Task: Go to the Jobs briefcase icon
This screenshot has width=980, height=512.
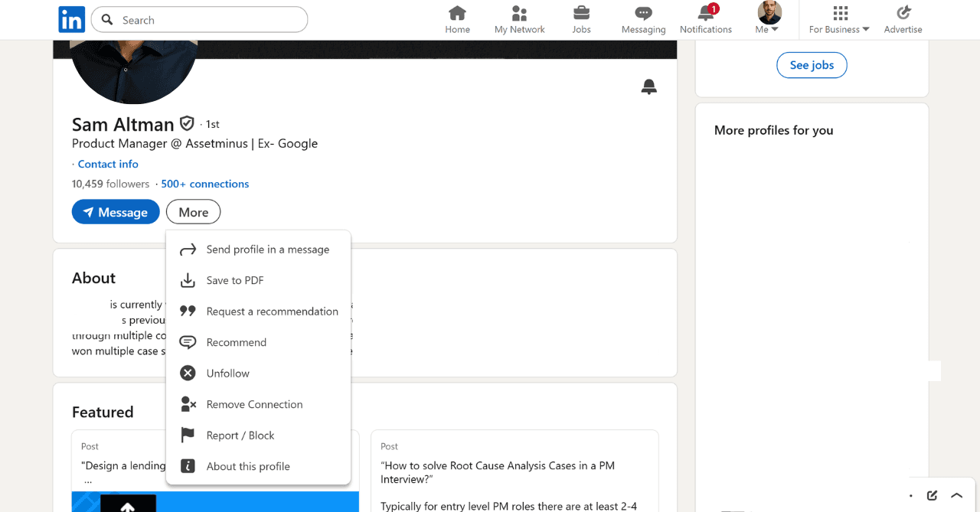Action: [x=581, y=14]
